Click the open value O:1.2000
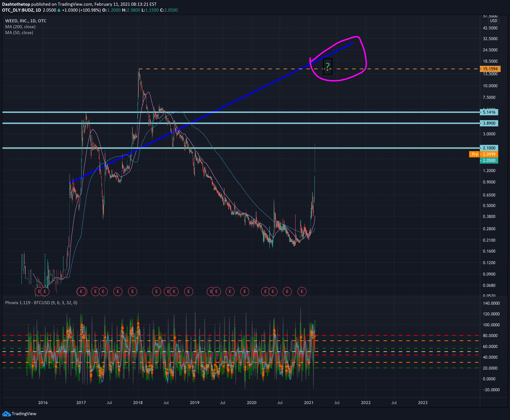The height and width of the screenshot is (420, 510). point(111,10)
